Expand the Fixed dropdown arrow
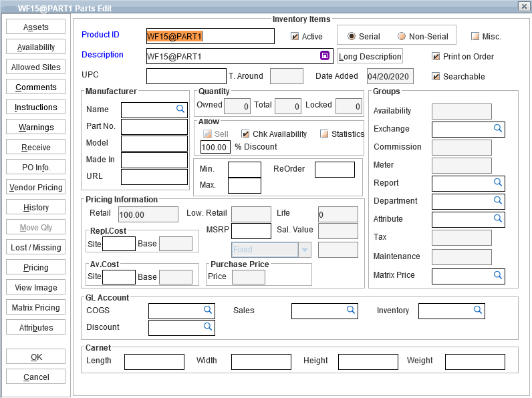532x398 pixels. [x=305, y=250]
